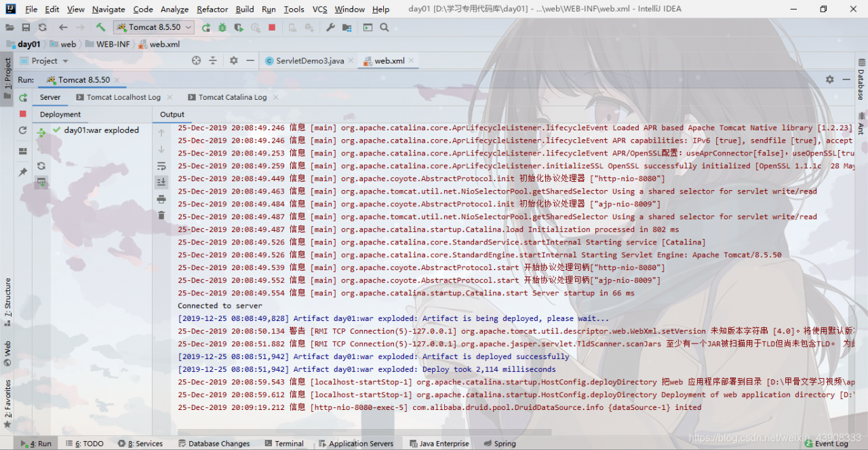Click the forward navigation arrow icon

81,27
